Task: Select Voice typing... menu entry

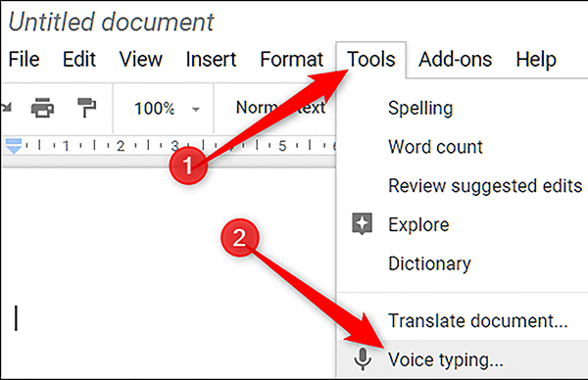Action: pyautogui.click(x=463, y=359)
